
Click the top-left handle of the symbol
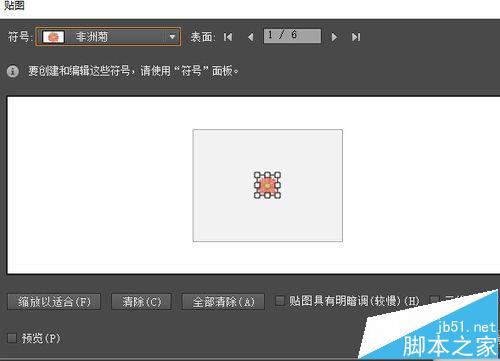coord(257,175)
